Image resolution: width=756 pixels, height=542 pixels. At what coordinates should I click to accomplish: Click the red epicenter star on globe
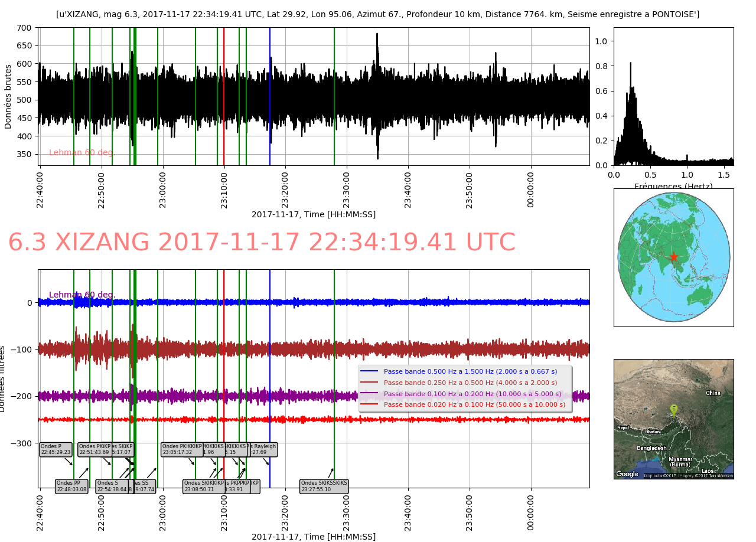[x=673, y=257]
